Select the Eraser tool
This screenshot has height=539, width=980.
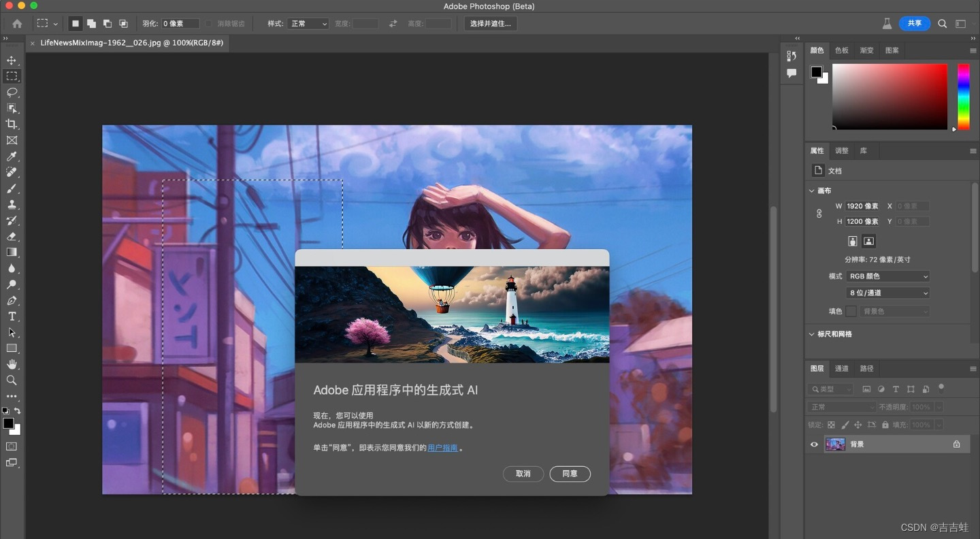12,236
